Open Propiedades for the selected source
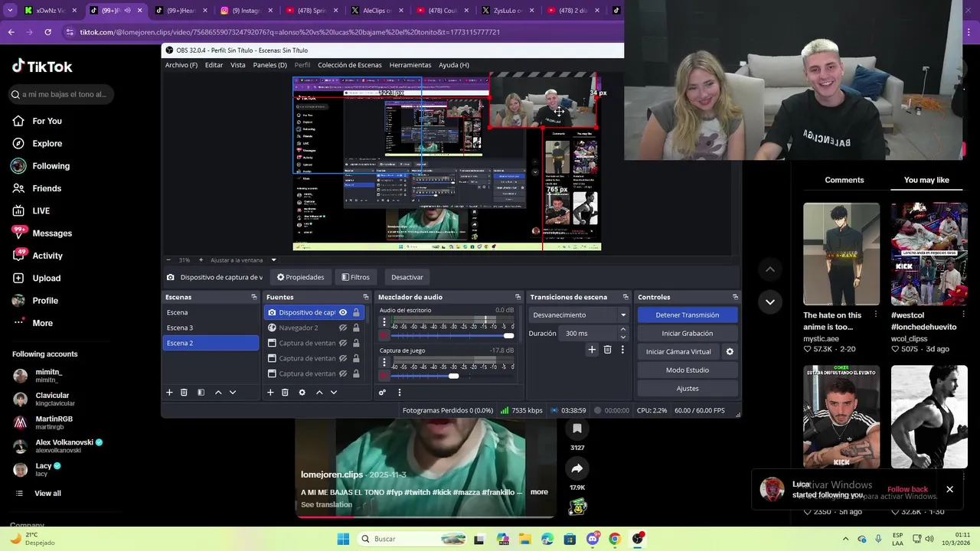The height and width of the screenshot is (551, 980). coord(301,277)
